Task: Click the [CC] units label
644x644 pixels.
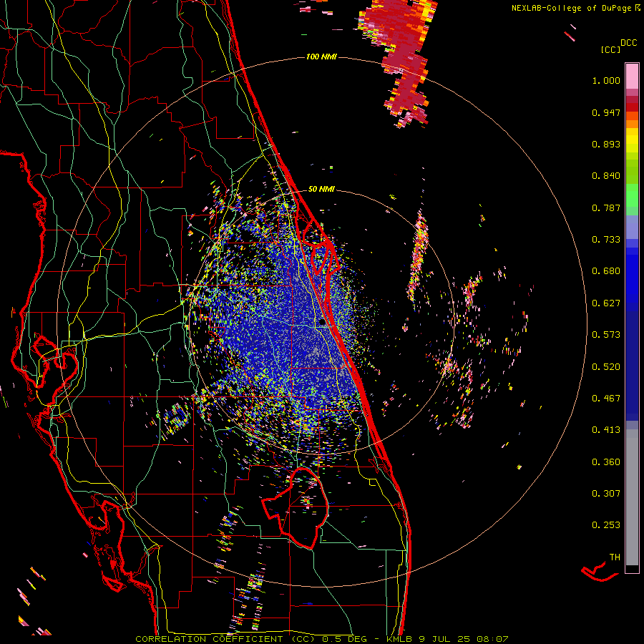Action: 610,49
